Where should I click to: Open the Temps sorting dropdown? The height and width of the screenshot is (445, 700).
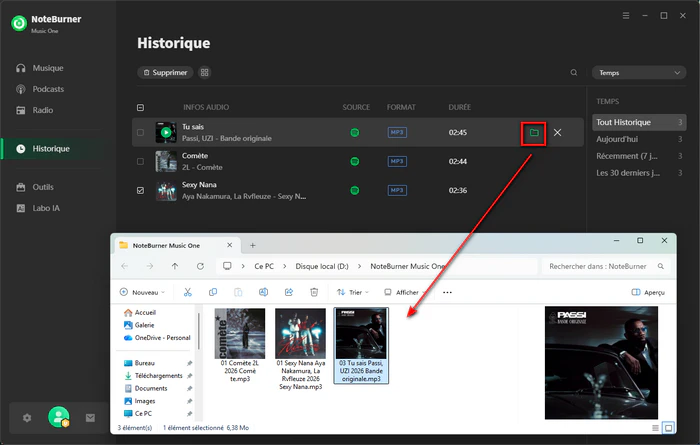click(x=639, y=73)
